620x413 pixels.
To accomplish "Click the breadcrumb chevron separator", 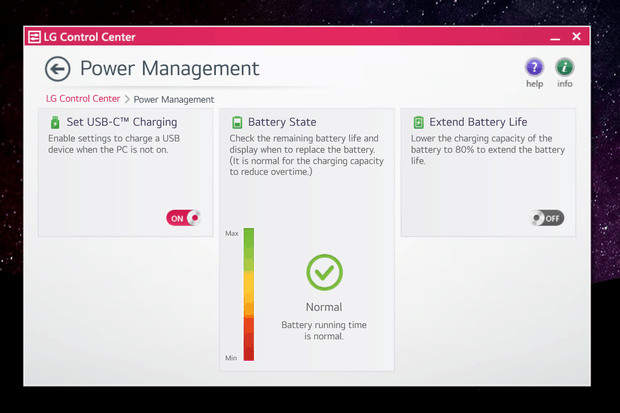I will [x=127, y=99].
